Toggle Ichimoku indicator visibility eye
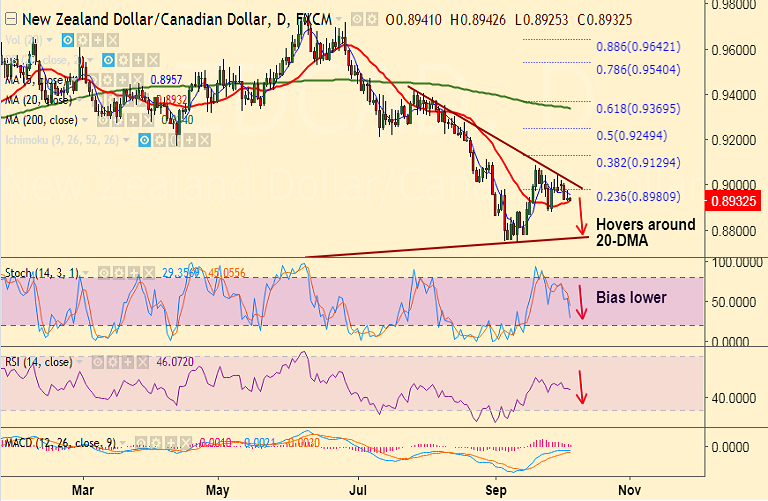This screenshot has height=501, width=768. 144,141
